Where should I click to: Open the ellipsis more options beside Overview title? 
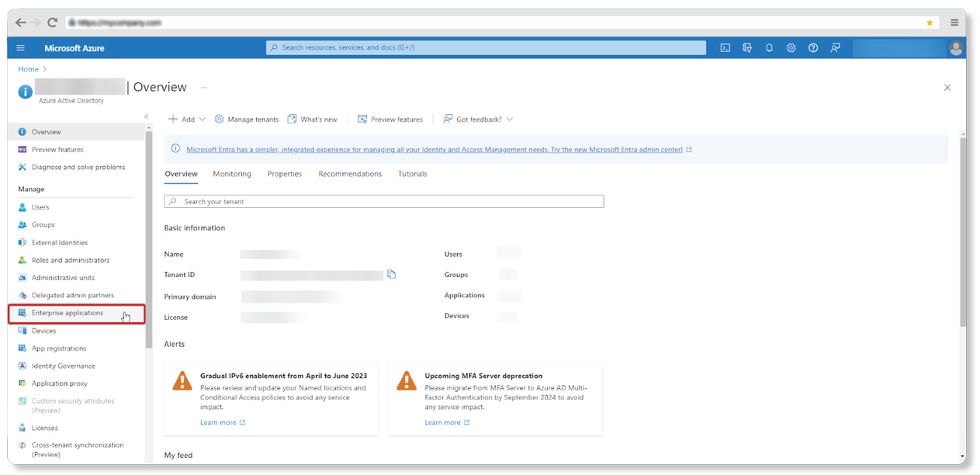205,87
